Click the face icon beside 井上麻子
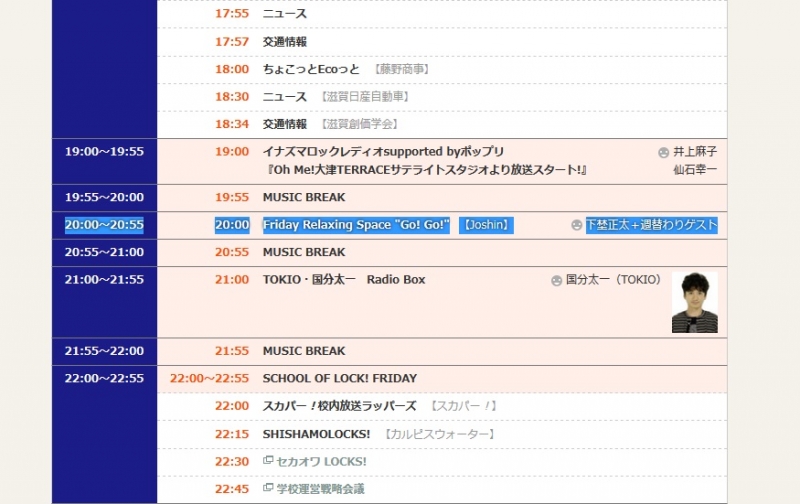Viewport: 800px width, 504px height. pyautogui.click(x=663, y=152)
